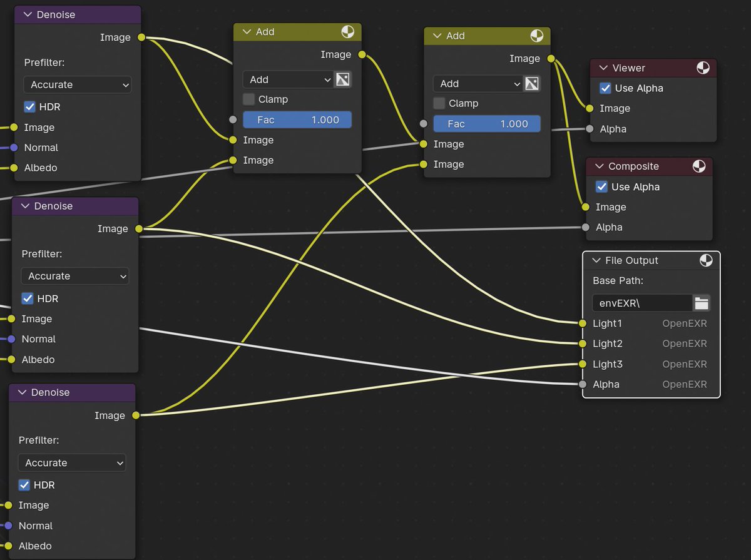Image resolution: width=751 pixels, height=560 pixels.
Task: Select the Light3 OpenEXR format label
Action: pos(685,364)
